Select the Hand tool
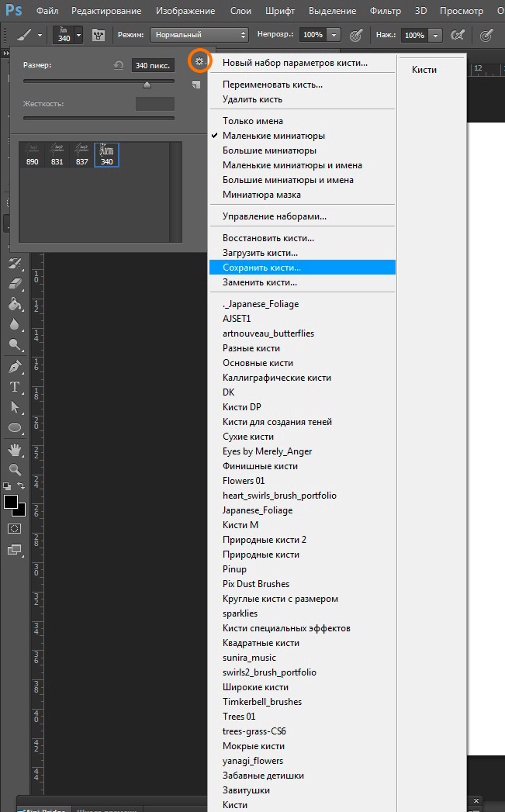 coord(15,450)
